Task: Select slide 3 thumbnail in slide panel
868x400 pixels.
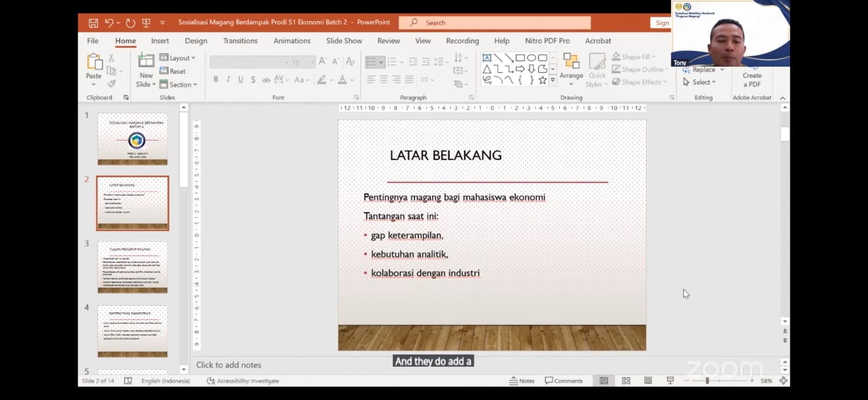Action: click(132, 267)
